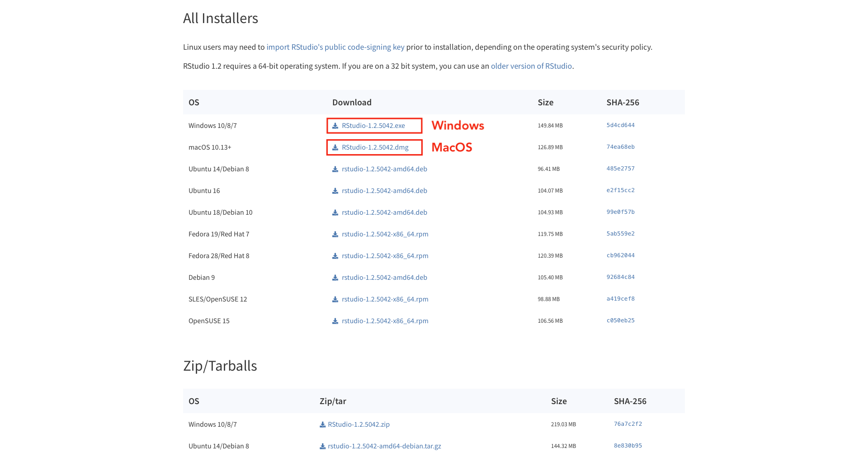868x457 pixels.
Task: Open SHA-256 hash 92684c84
Action: point(620,277)
